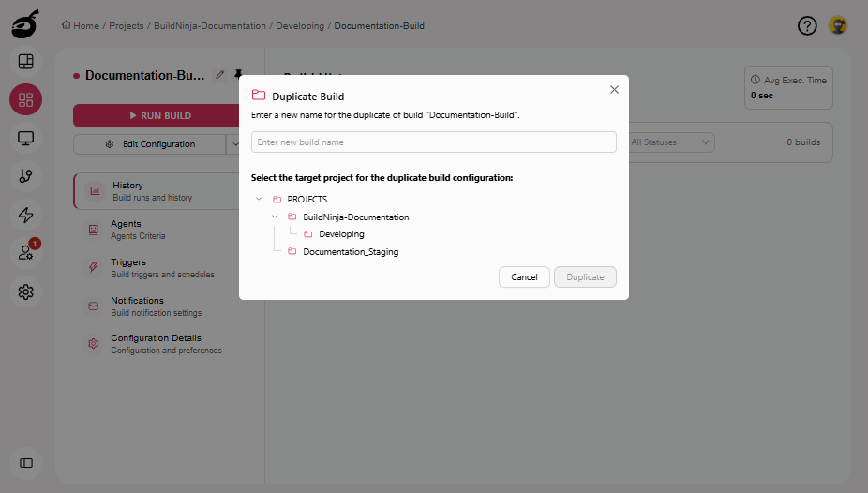Image resolution: width=868 pixels, height=493 pixels.
Task: Select Documentation_Staging as target project
Action: pyautogui.click(x=351, y=252)
